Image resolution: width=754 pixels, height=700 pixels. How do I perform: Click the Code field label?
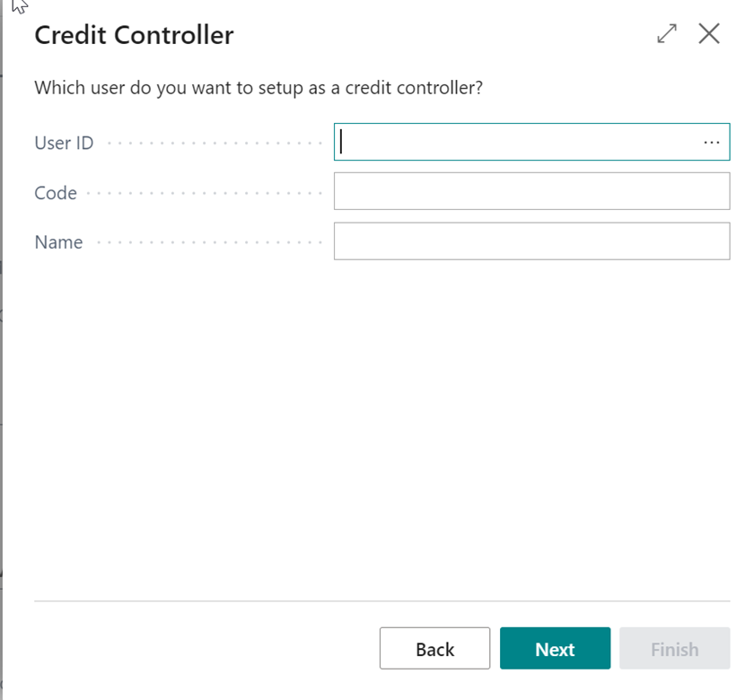pyautogui.click(x=56, y=193)
